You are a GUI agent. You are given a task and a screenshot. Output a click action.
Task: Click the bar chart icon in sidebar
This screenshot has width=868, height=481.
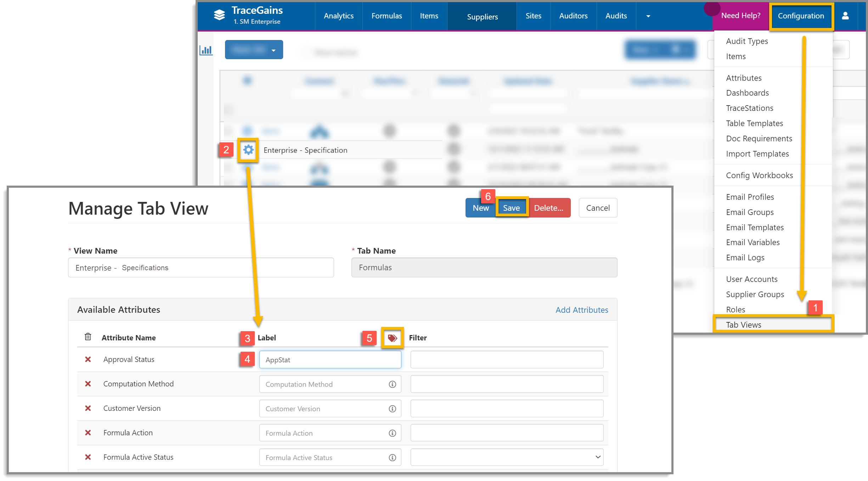pyautogui.click(x=206, y=50)
